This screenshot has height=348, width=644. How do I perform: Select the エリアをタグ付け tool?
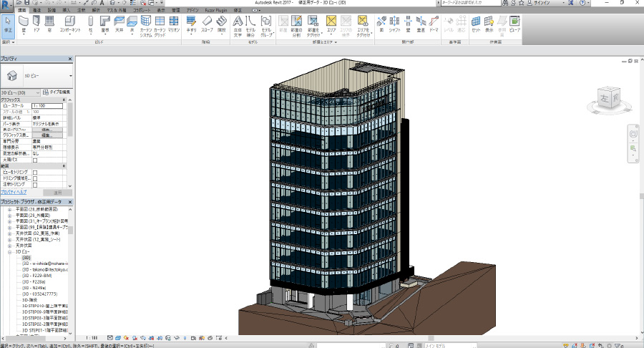point(363,26)
